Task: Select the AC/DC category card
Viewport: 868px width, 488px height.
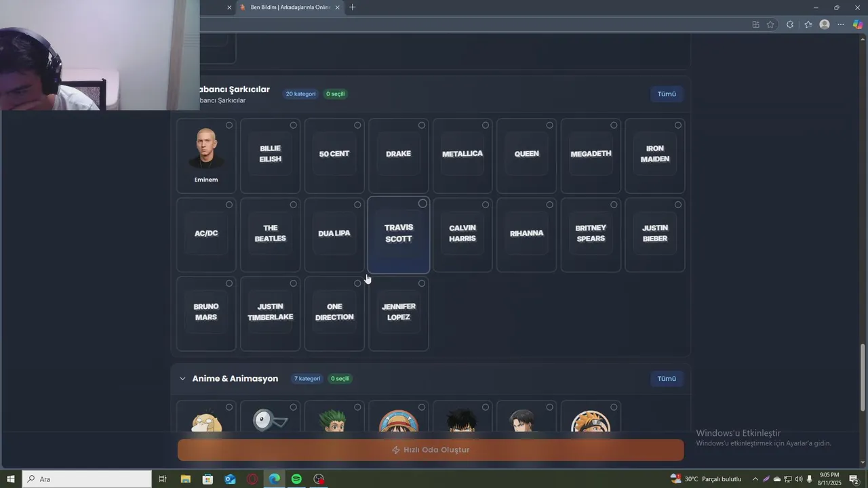Action: click(206, 235)
